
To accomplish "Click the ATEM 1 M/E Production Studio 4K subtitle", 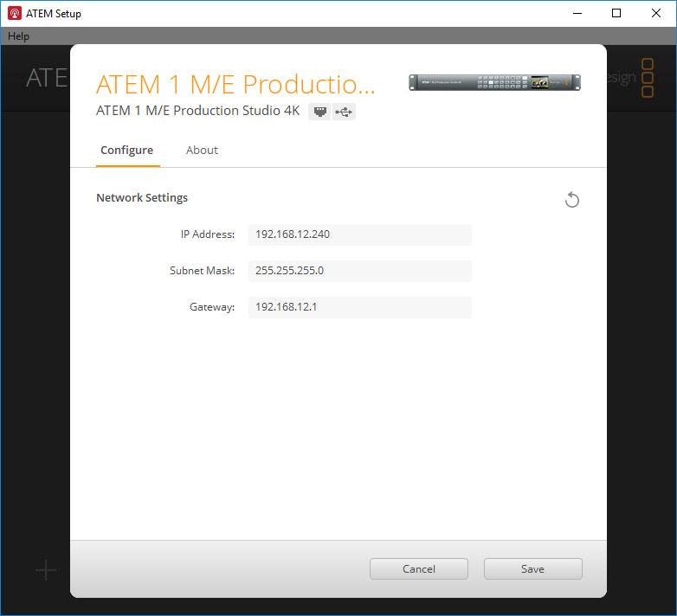I will pyautogui.click(x=197, y=111).
